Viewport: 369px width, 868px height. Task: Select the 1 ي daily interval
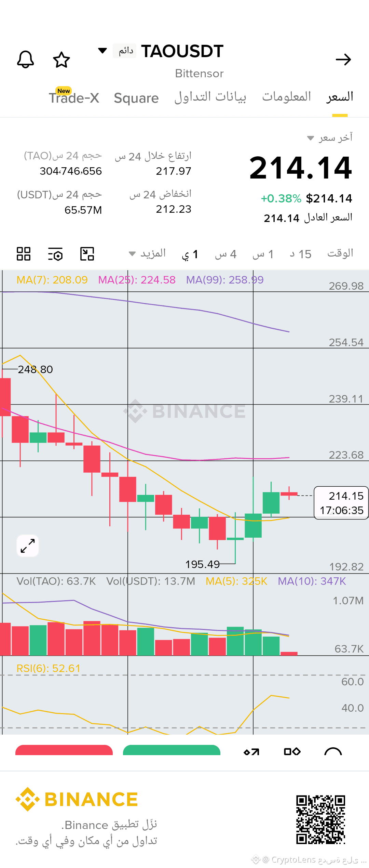coord(190,254)
